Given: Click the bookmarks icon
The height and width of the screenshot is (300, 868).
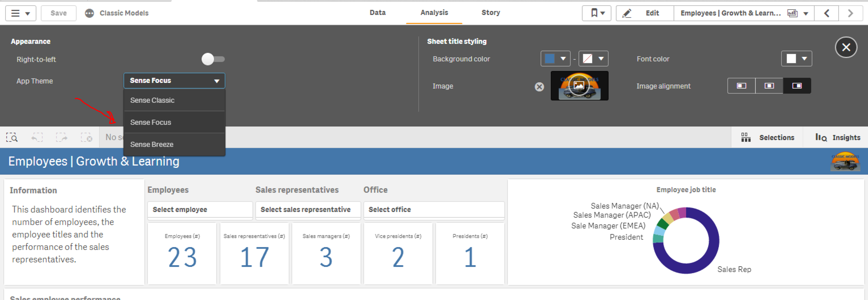Looking at the screenshot, I should [596, 13].
